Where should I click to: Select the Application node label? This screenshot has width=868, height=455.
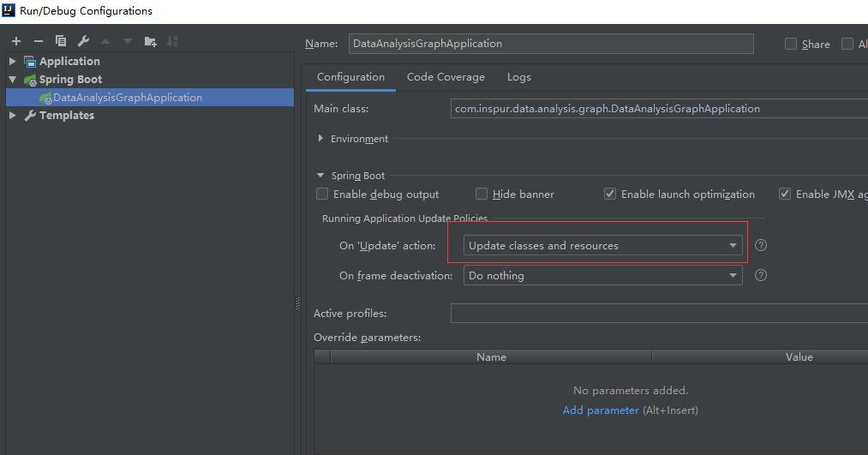[69, 61]
